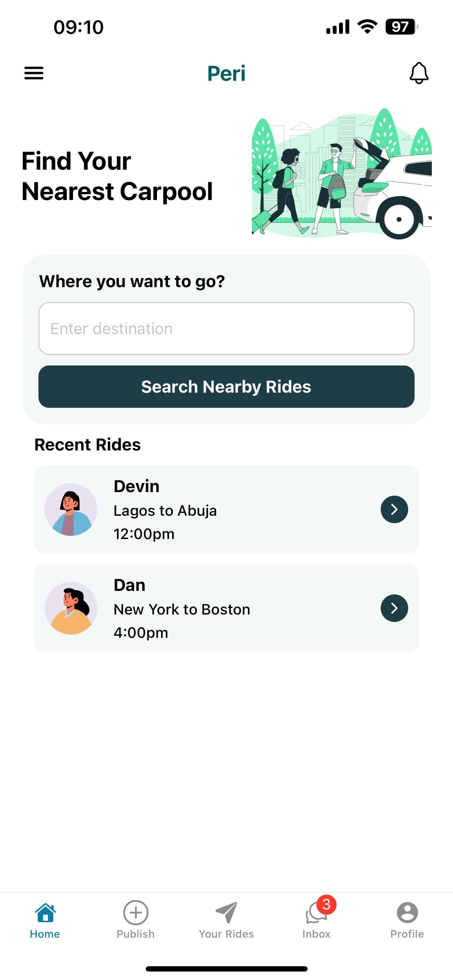Open the Devin Lagos to Abuja ride card
Screen dimensions: 453x980
click(x=226, y=509)
